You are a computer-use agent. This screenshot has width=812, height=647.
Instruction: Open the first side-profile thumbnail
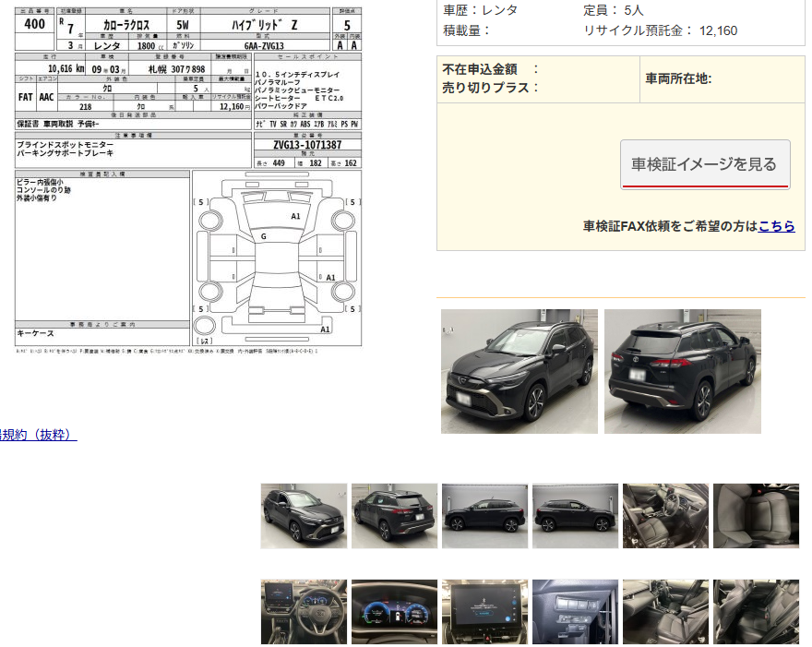click(x=484, y=516)
